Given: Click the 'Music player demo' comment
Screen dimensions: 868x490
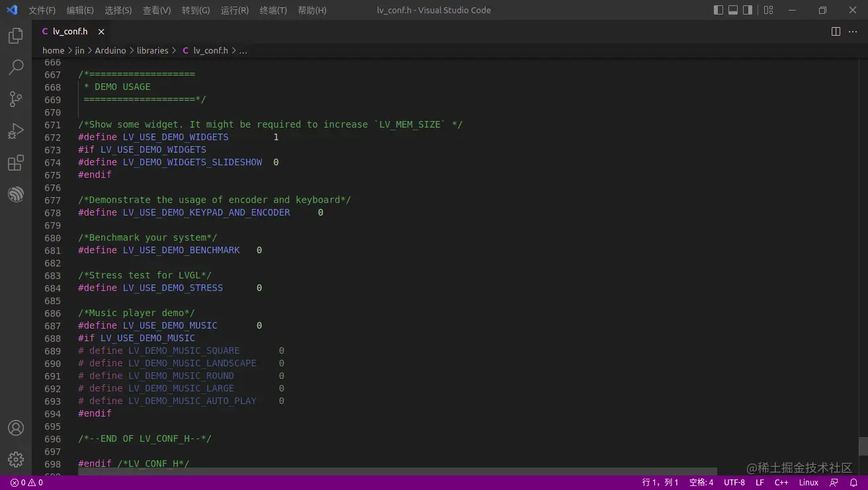Looking at the screenshot, I should coord(136,313).
